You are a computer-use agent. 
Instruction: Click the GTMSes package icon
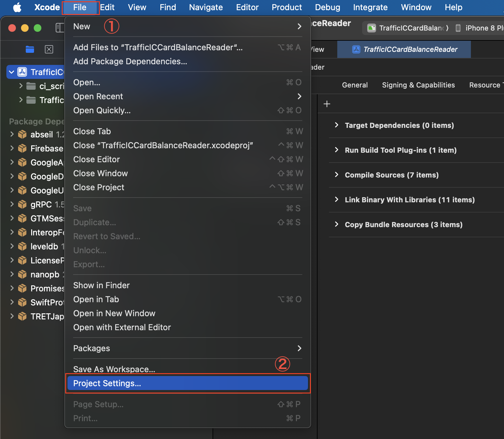point(22,219)
